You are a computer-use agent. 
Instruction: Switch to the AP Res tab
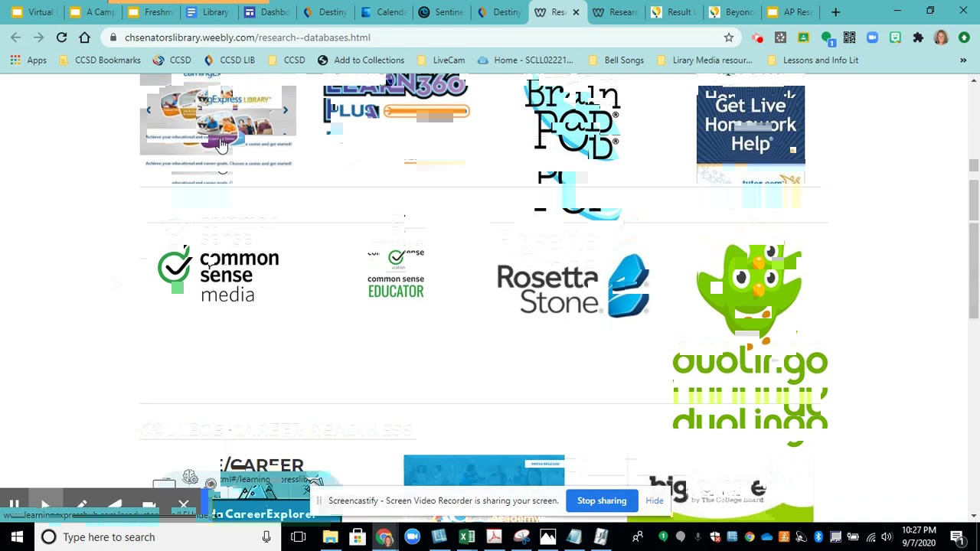[x=789, y=12]
